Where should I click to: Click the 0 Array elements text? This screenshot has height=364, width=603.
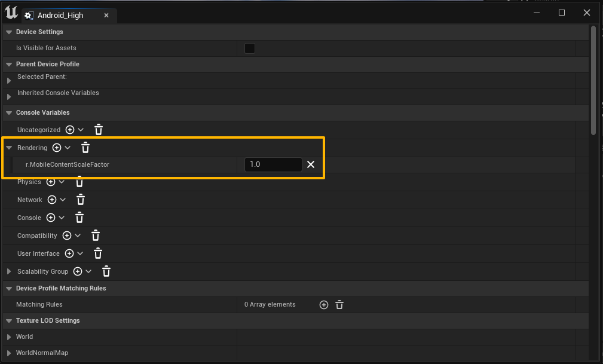(270, 304)
